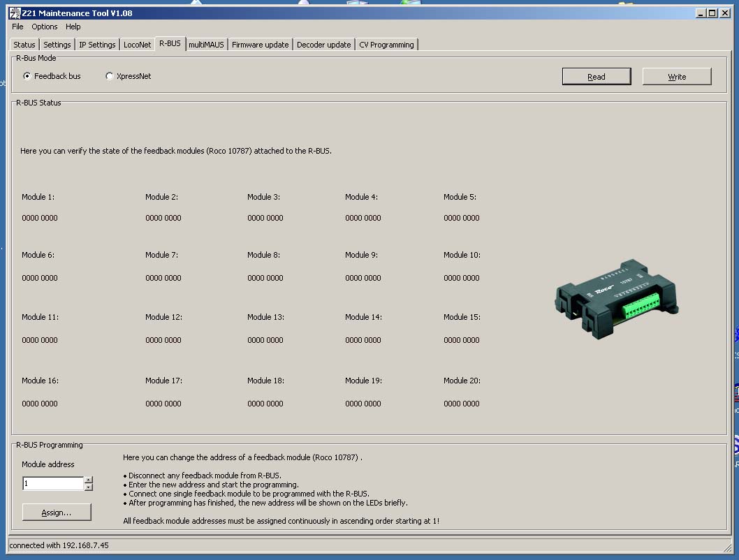Go to the Firmware update tab

coord(260,45)
